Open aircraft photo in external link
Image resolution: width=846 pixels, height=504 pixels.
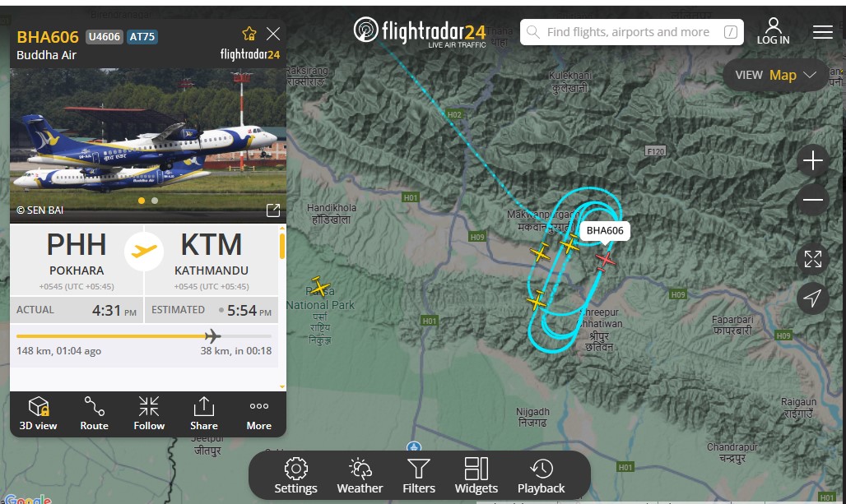coord(273,210)
